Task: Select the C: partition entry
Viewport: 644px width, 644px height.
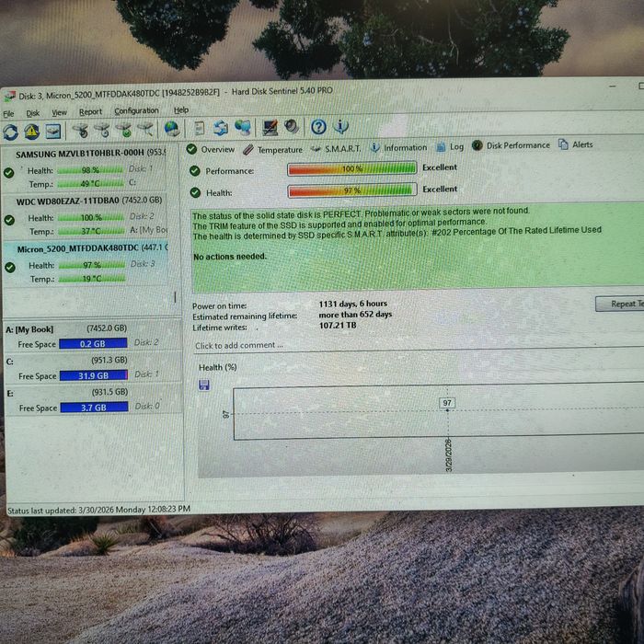Action: (x=93, y=368)
